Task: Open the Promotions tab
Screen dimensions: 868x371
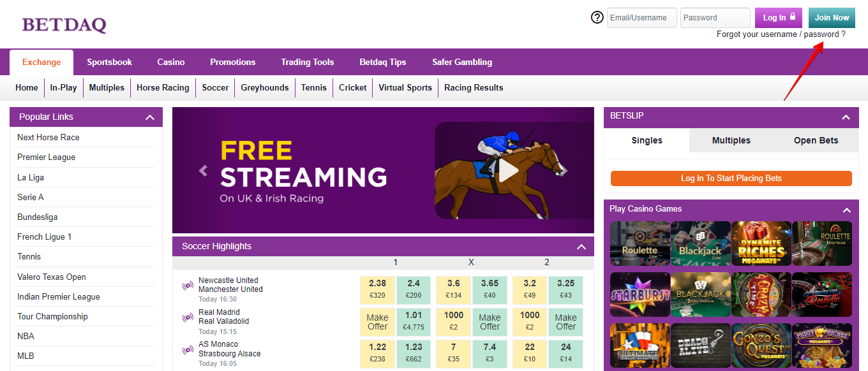Action: click(x=233, y=62)
